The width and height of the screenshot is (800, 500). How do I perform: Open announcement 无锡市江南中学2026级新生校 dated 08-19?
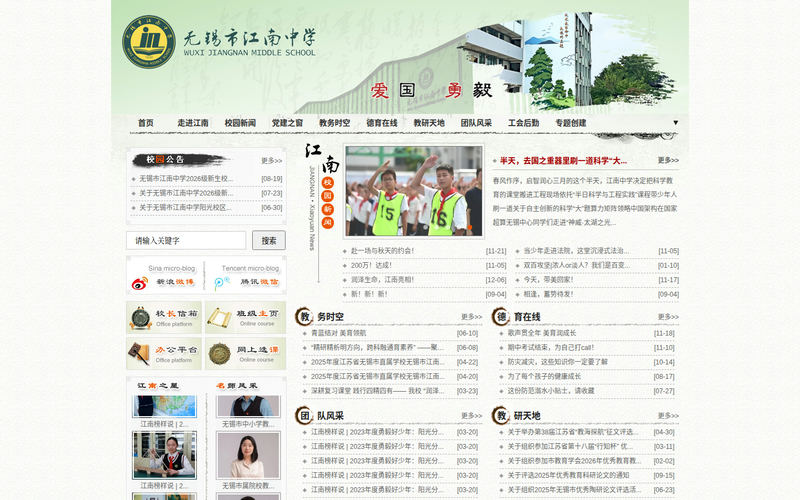coord(186,179)
